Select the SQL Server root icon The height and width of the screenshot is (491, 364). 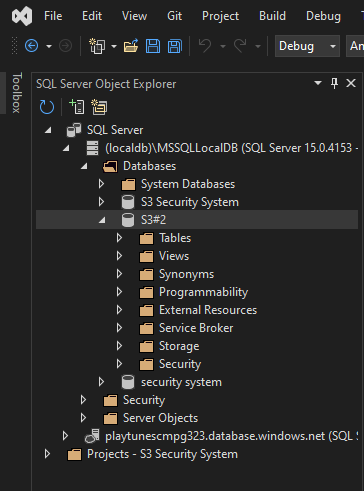pos(74,130)
